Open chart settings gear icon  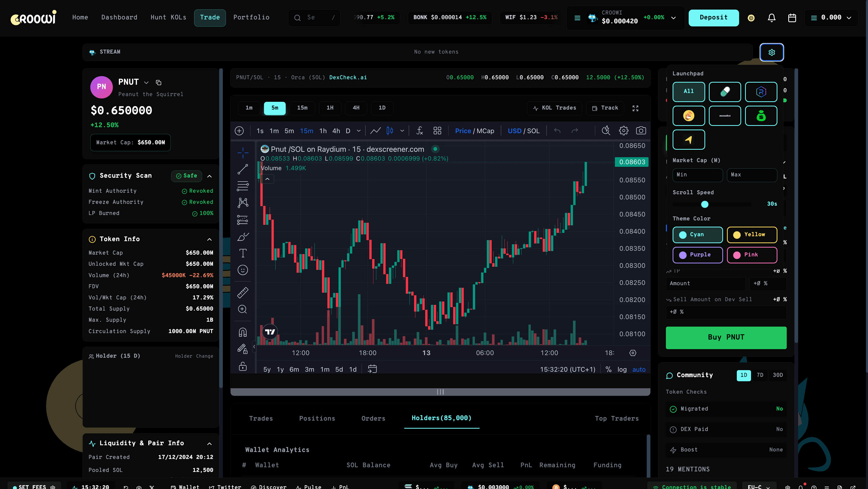[x=623, y=131]
